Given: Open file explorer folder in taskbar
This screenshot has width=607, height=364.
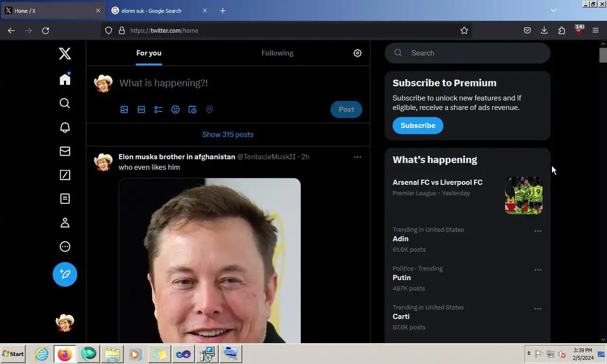Looking at the screenshot, I should click(x=112, y=354).
